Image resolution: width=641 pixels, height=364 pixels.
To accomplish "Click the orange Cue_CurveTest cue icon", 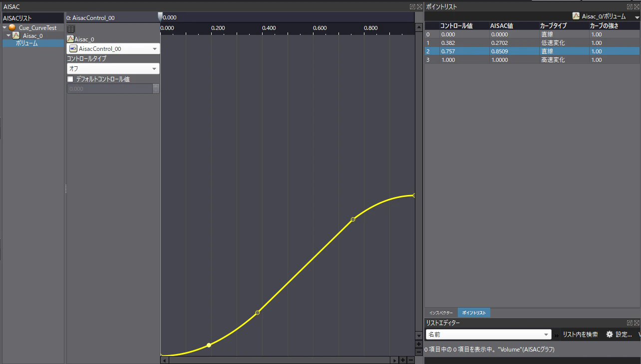I will click(12, 27).
